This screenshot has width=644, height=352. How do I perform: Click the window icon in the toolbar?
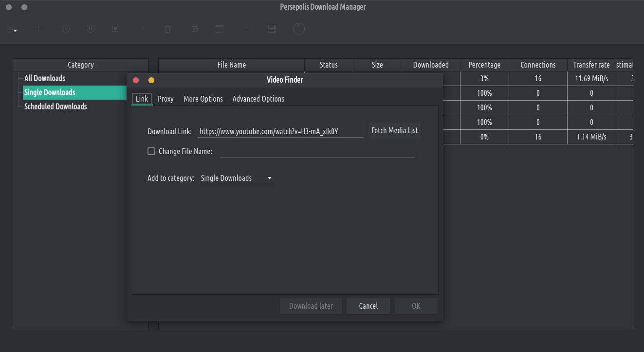click(x=220, y=29)
